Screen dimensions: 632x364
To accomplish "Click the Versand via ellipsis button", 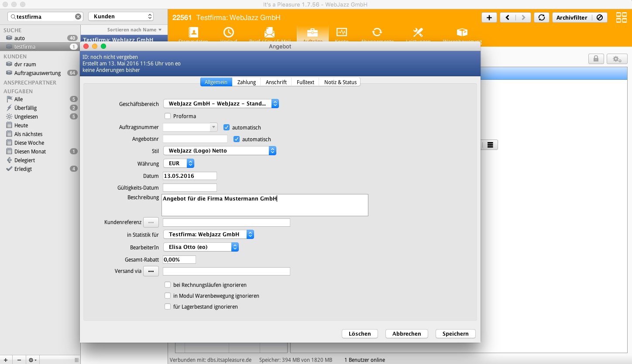I will pos(151,271).
